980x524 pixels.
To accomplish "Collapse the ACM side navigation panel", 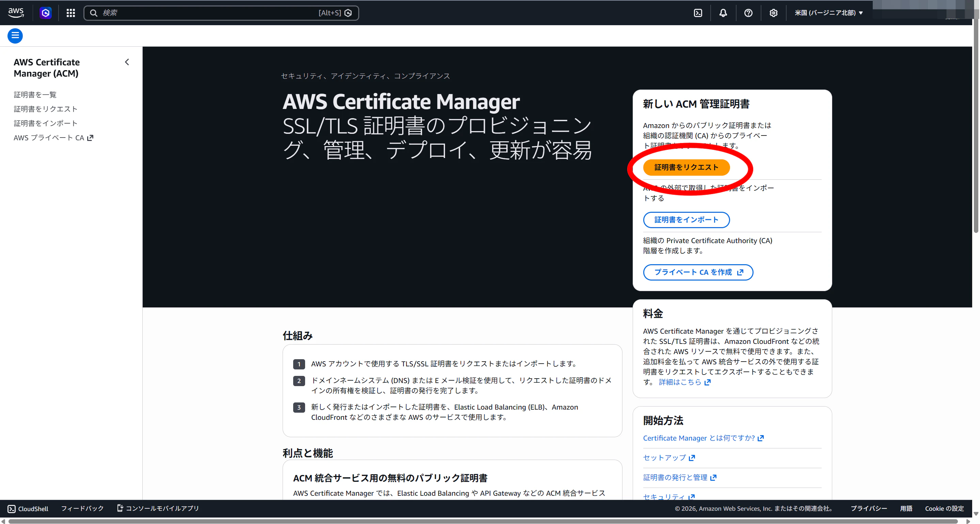I will click(x=127, y=62).
